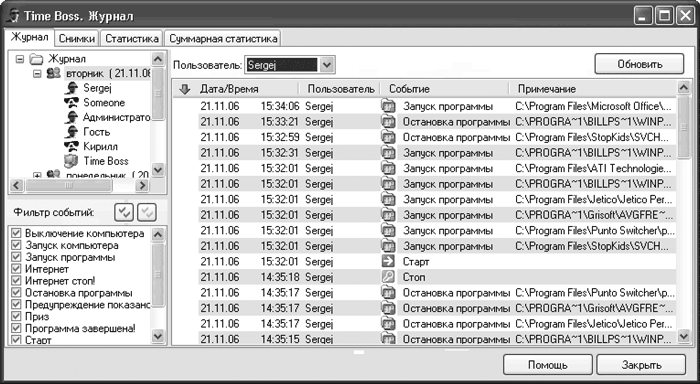Toggle the Интернет filter checkbox

16,269
